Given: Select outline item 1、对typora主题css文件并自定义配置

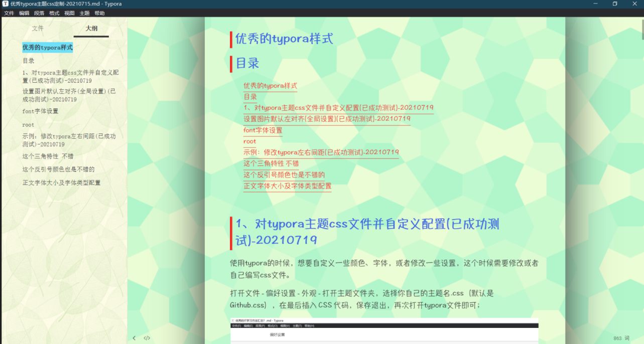Looking at the screenshot, I should 70,76.
